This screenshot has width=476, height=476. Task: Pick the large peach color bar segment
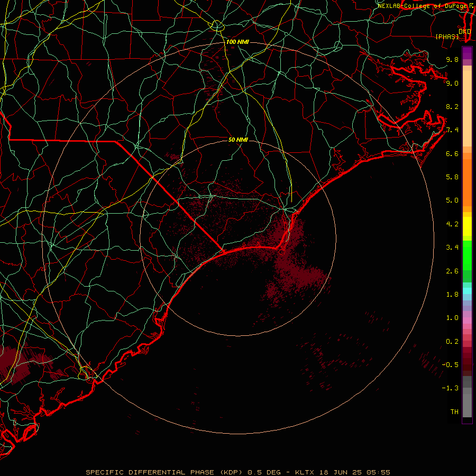coord(467,108)
